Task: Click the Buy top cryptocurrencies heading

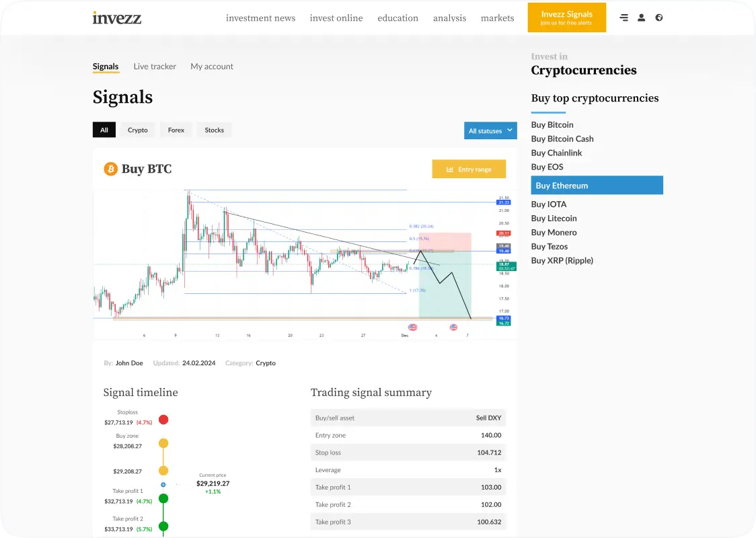Action: point(595,98)
